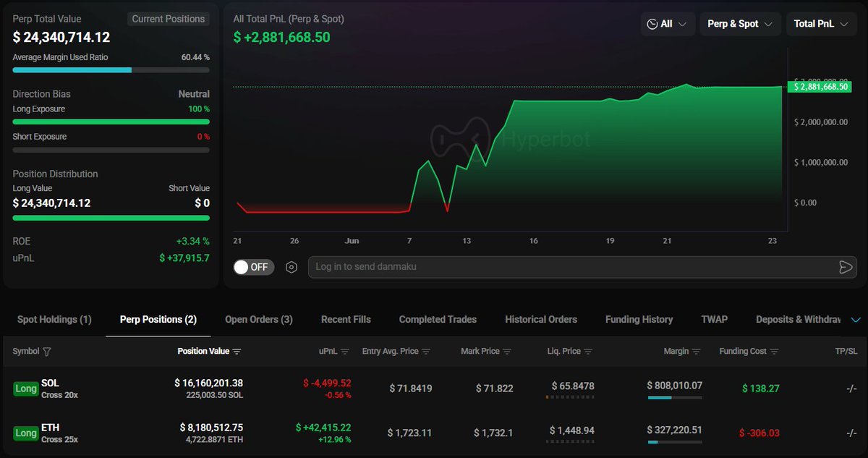868x458 pixels.
Task: Switch to Recent Fills tab
Action: point(346,319)
